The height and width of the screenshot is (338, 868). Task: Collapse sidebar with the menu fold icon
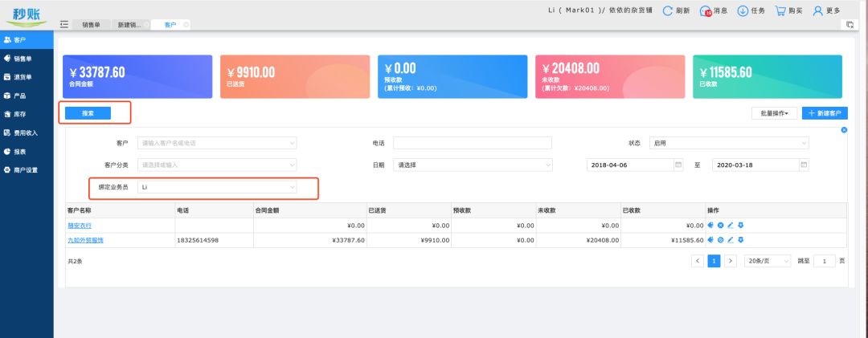(x=64, y=24)
